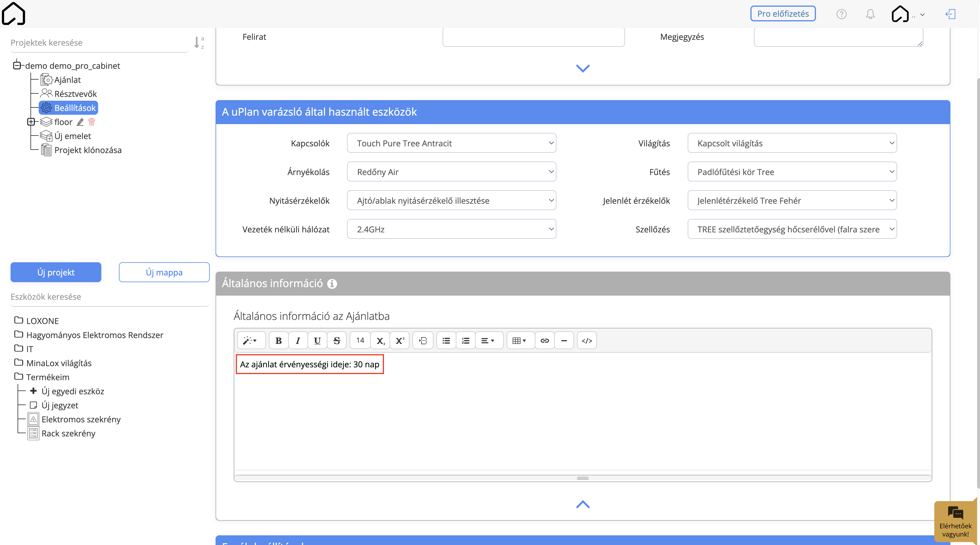This screenshot has height=545, width=980.
Task: Click into the Megjegyzés text area
Action: [839, 37]
